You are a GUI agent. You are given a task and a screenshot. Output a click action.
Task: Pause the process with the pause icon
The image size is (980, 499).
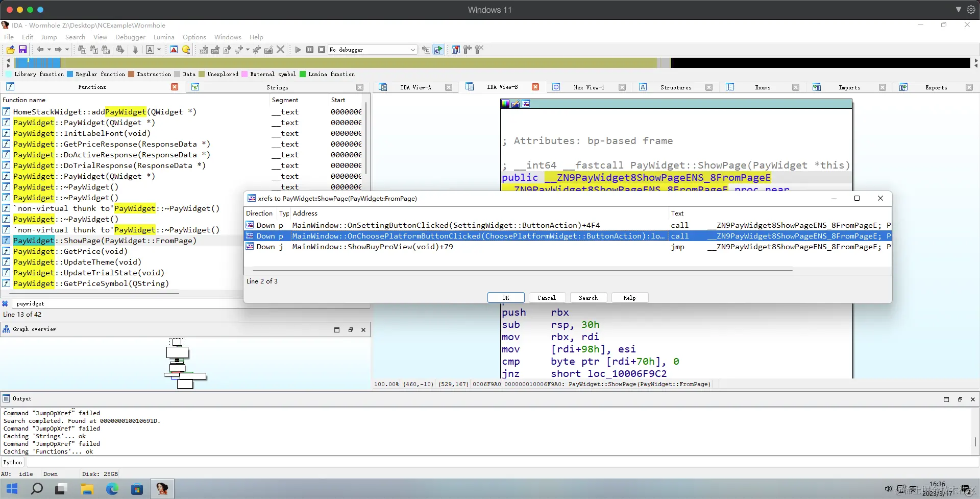(310, 50)
